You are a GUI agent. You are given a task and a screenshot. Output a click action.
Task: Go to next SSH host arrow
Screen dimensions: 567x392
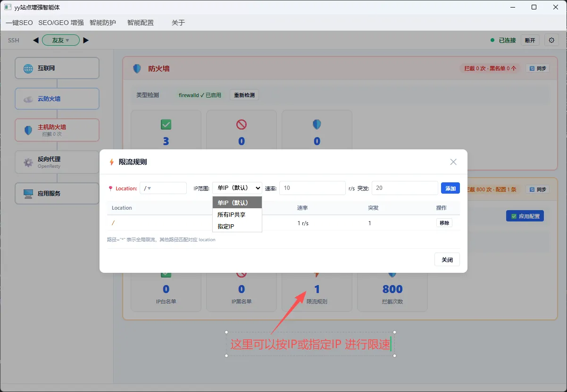(x=86, y=41)
